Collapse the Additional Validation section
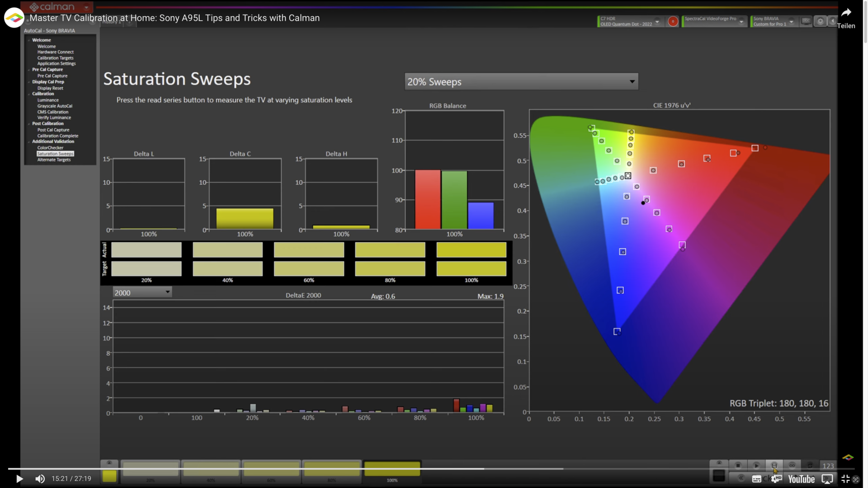Screen dimensions: 868x488 click(29, 142)
